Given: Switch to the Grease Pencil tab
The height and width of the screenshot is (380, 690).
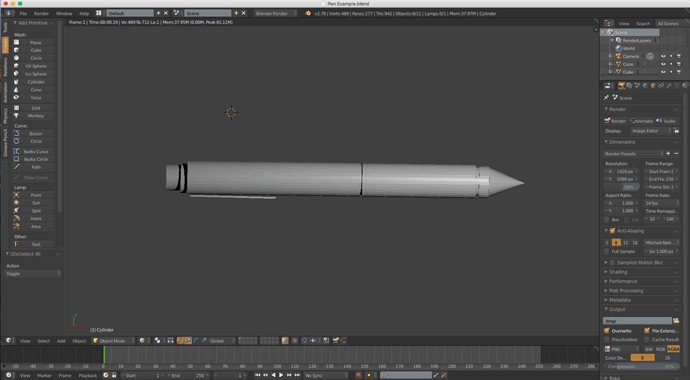Looking at the screenshot, I should (x=5, y=142).
